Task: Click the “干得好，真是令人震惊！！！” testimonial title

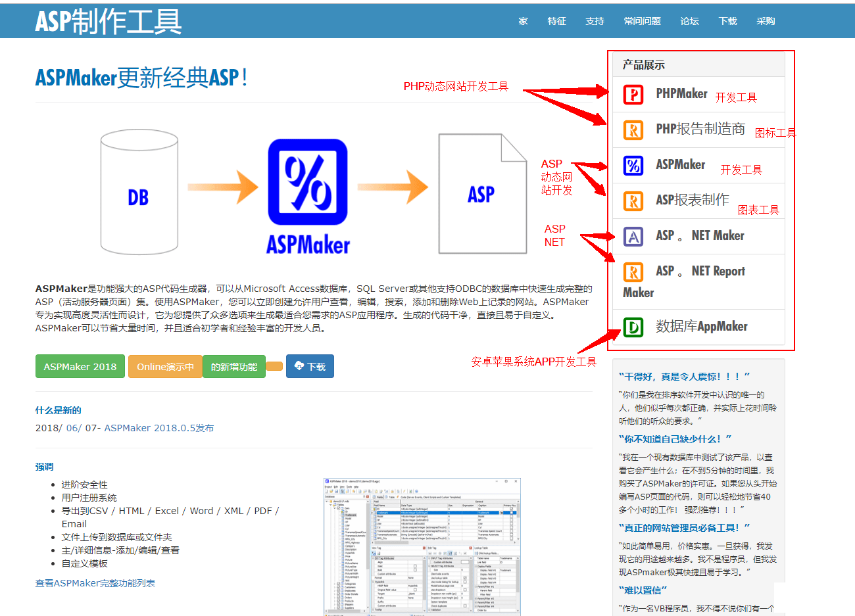Action: click(x=684, y=377)
